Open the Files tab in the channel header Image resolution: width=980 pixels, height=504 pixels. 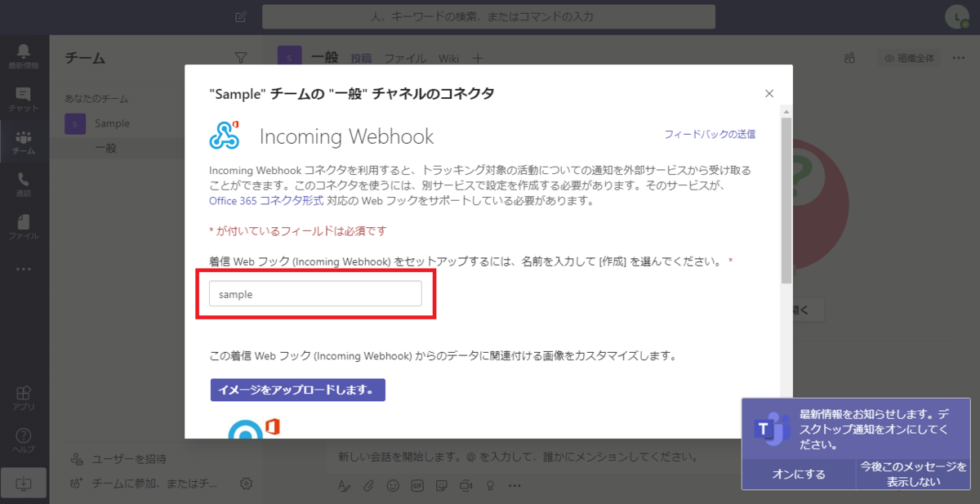405,58
